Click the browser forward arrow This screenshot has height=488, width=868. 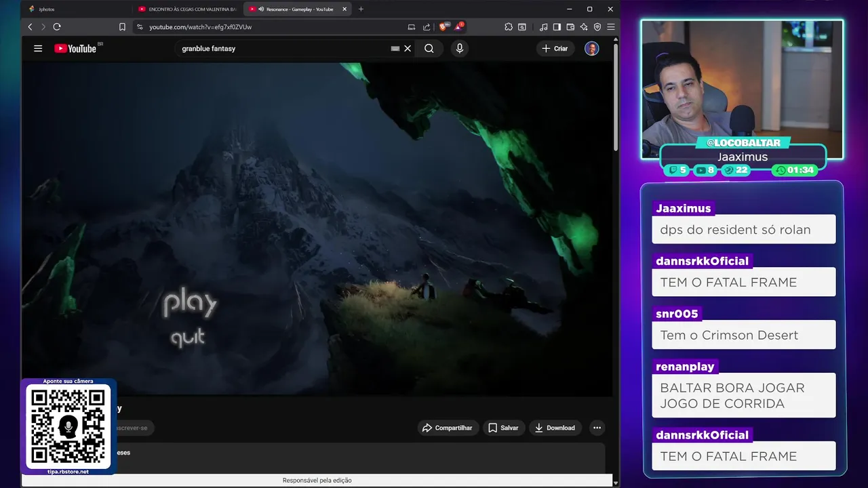[43, 27]
